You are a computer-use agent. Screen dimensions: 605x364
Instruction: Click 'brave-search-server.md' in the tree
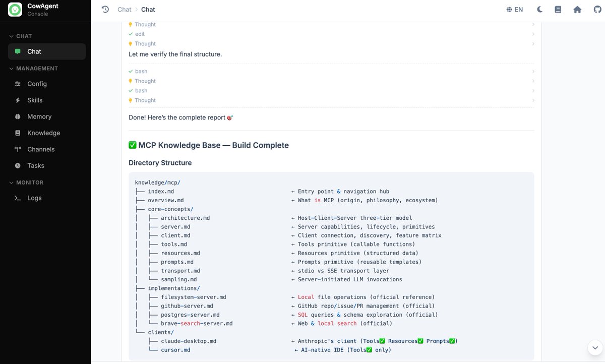(x=197, y=323)
